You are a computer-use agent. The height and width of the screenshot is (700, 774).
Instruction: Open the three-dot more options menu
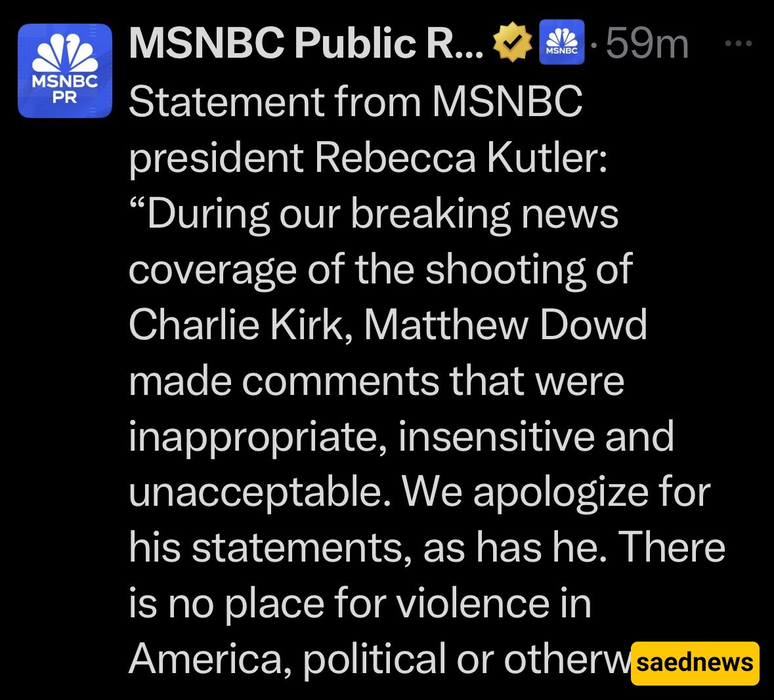point(739,43)
